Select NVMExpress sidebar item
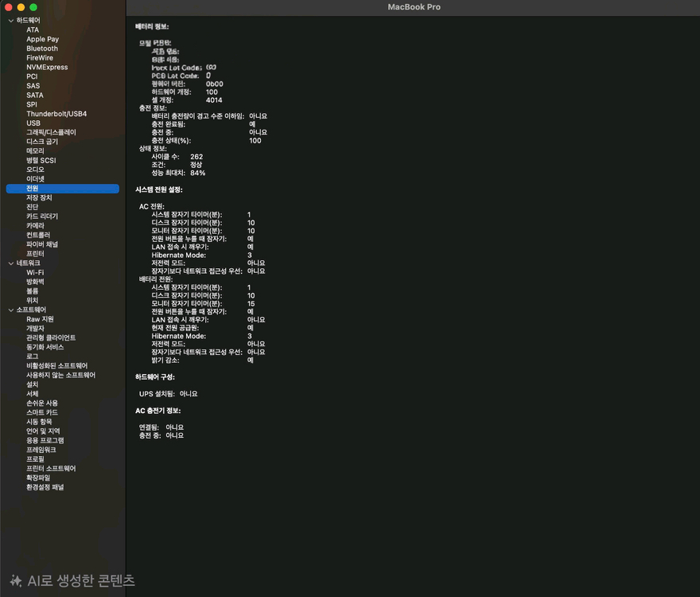The width and height of the screenshot is (700, 597). pyautogui.click(x=47, y=68)
